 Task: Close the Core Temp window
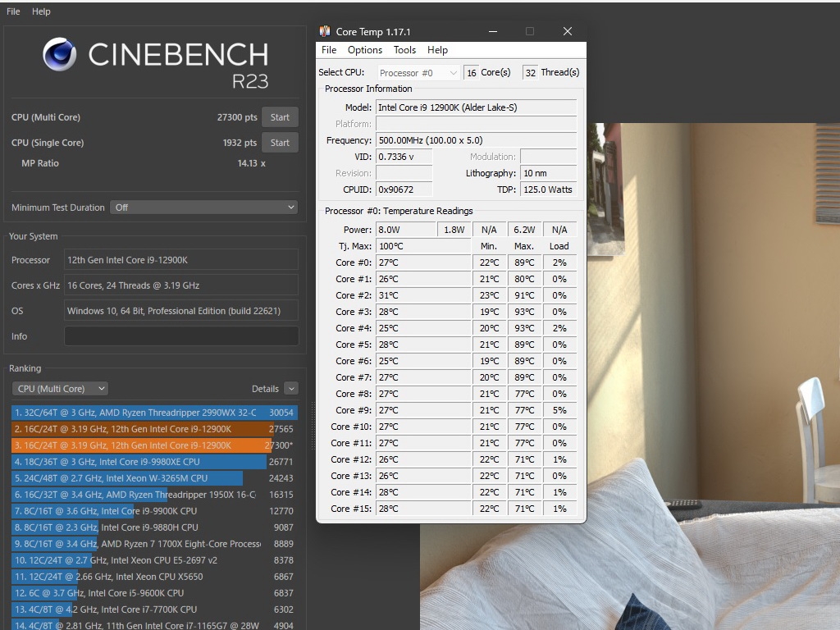pyautogui.click(x=568, y=32)
